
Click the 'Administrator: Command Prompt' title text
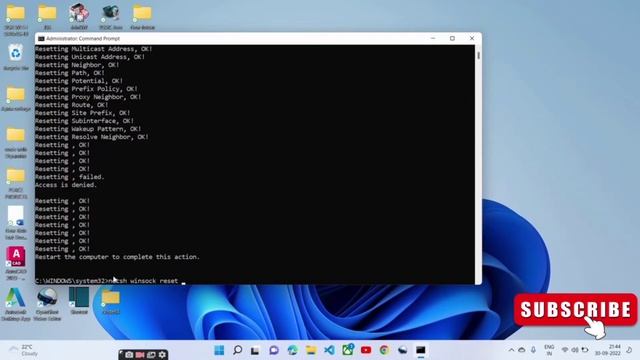[83, 38]
